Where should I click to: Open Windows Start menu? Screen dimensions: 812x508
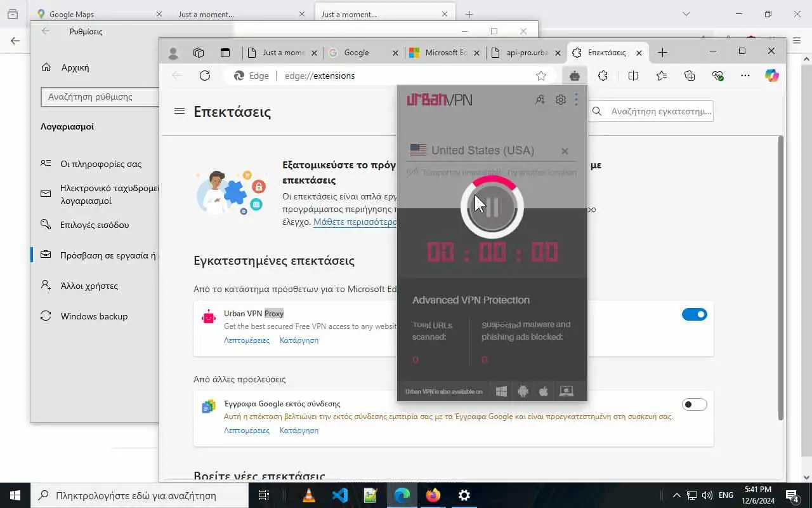click(15, 495)
